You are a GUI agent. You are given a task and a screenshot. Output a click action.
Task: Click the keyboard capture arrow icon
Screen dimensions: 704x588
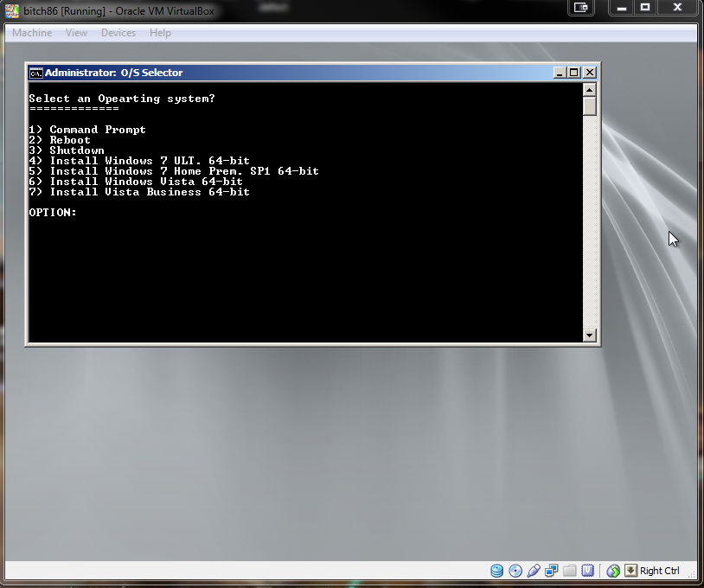coord(630,571)
